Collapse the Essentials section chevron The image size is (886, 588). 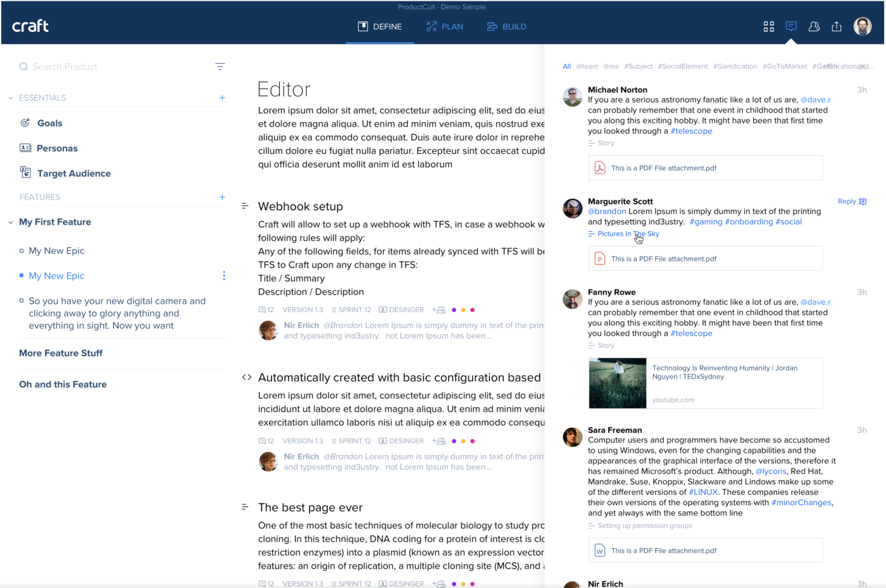[x=11, y=98]
